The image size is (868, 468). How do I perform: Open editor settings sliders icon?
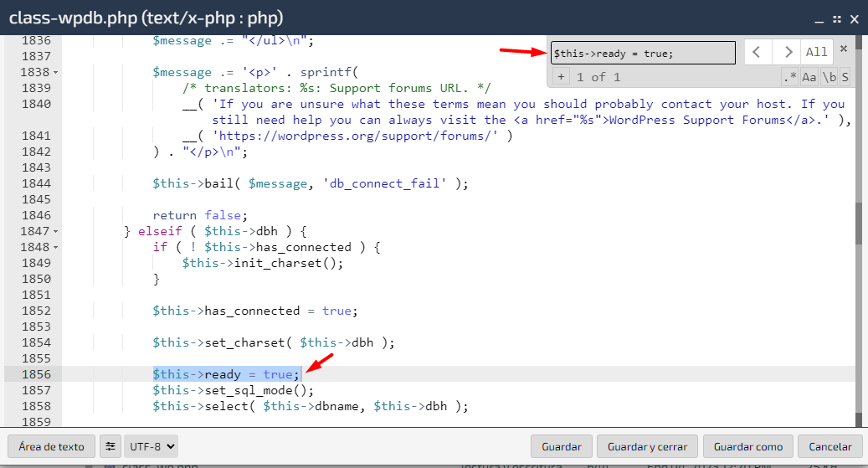pyautogui.click(x=110, y=446)
